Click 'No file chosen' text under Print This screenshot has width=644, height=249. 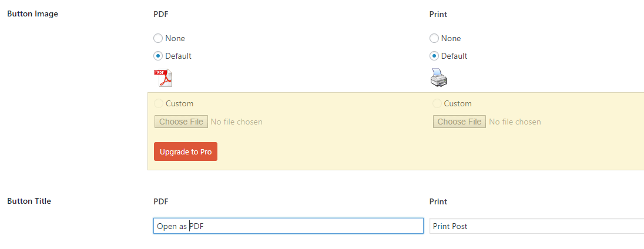(x=515, y=122)
